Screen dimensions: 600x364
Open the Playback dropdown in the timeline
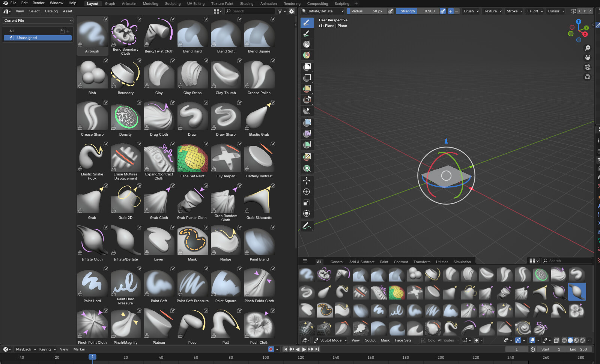pyautogui.click(x=26, y=349)
